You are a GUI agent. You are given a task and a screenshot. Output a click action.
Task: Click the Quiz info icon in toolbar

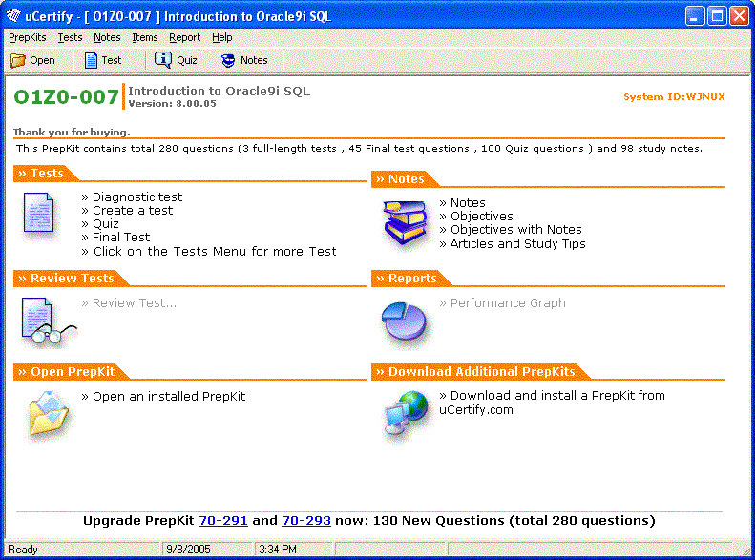point(163,60)
